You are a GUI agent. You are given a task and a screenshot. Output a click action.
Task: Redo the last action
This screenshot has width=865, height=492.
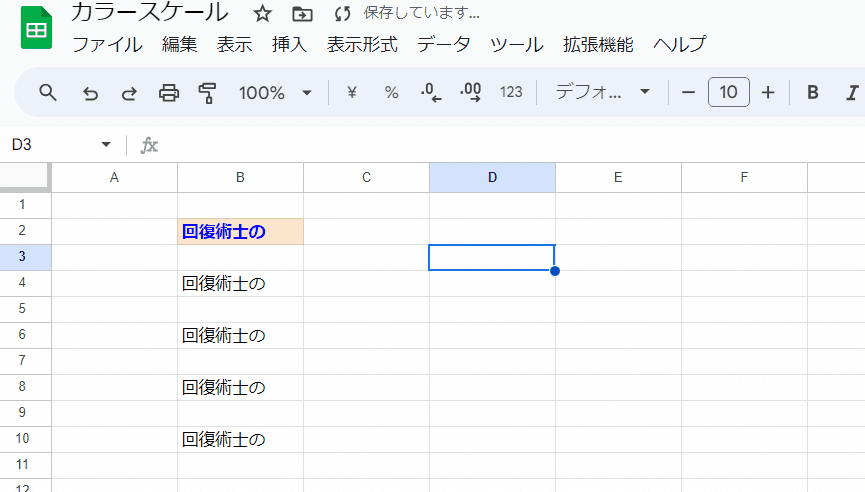click(129, 93)
